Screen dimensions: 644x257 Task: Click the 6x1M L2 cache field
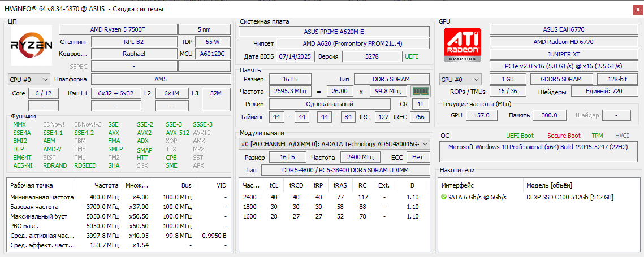(172, 93)
